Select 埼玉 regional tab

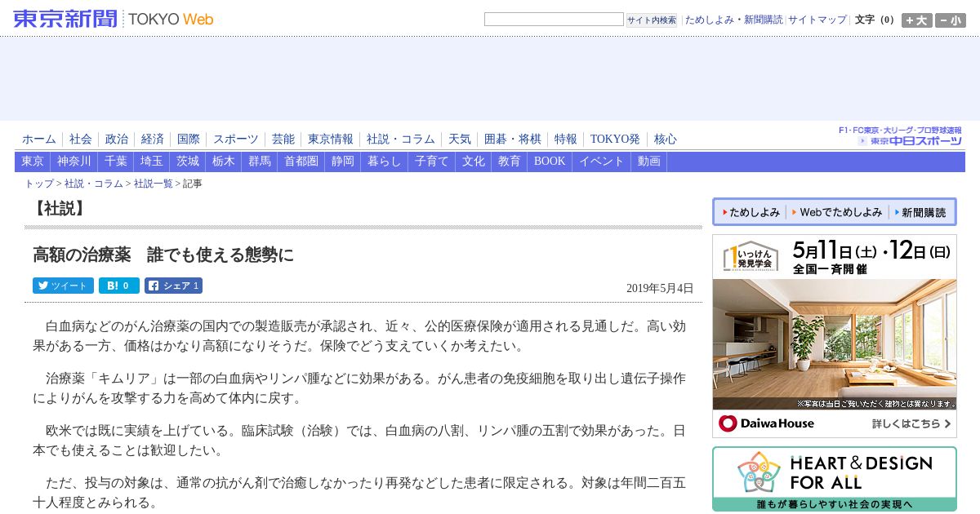[x=152, y=162]
